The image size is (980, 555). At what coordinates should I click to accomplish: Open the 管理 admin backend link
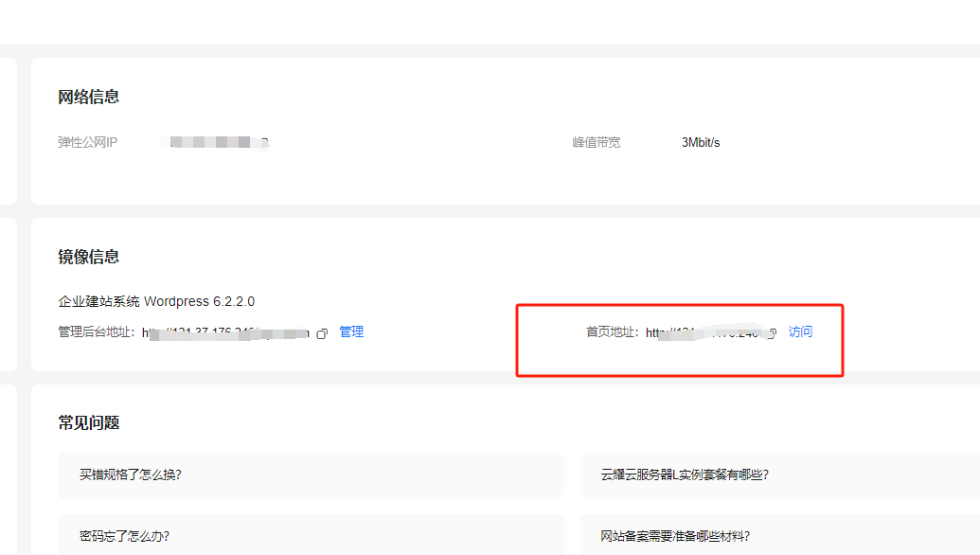tap(351, 332)
